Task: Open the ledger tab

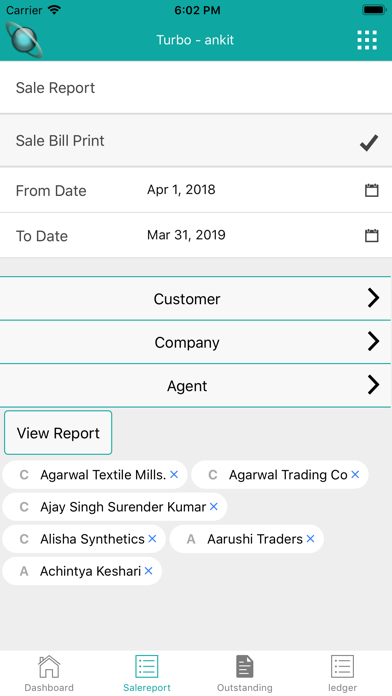Action: tap(342, 673)
